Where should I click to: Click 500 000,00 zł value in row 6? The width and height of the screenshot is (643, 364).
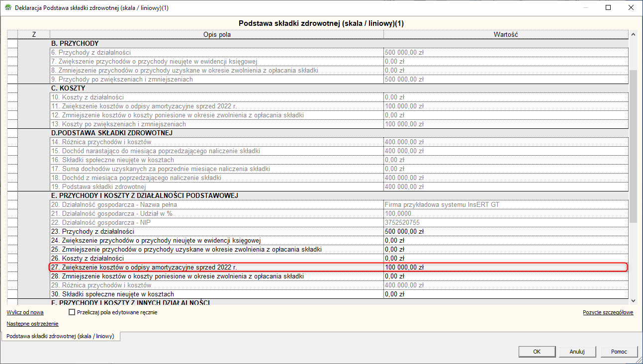506,52
